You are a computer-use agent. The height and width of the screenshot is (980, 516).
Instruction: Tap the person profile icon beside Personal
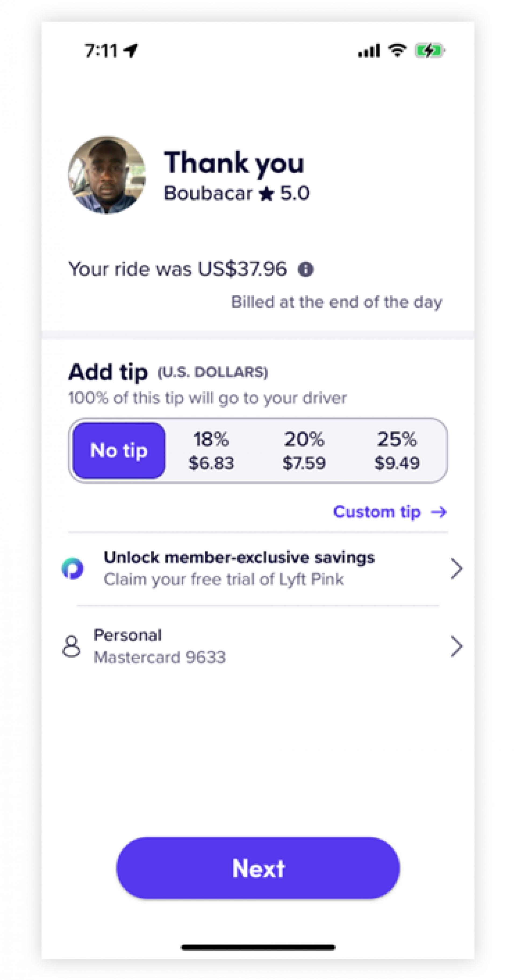(71, 646)
